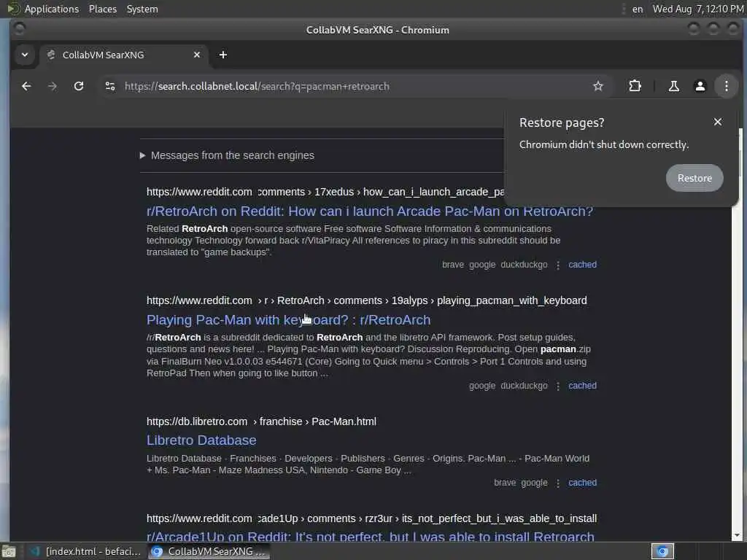Open the Chromium three-dot menu
Image resolution: width=747 pixels, height=560 pixels.
[726, 86]
